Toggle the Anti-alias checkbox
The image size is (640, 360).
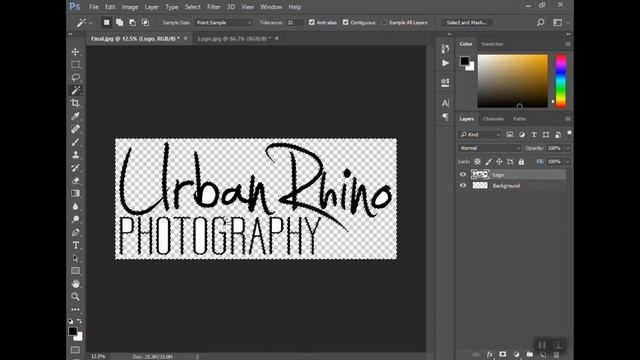click(312, 22)
